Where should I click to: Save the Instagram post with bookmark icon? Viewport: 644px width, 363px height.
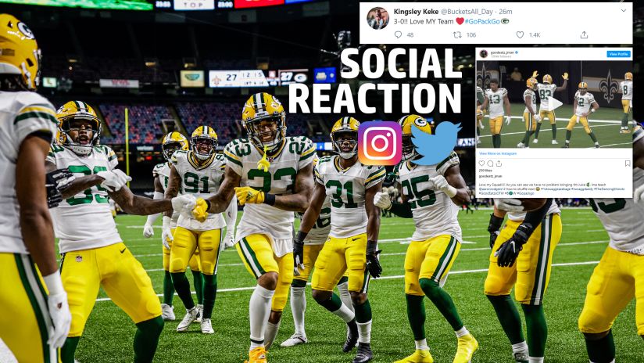[x=627, y=164]
